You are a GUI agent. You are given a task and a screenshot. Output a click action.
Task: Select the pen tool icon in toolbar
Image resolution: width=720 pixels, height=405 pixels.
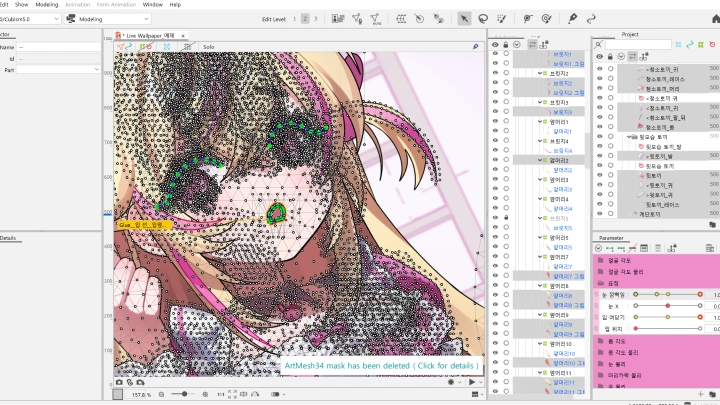573,19
